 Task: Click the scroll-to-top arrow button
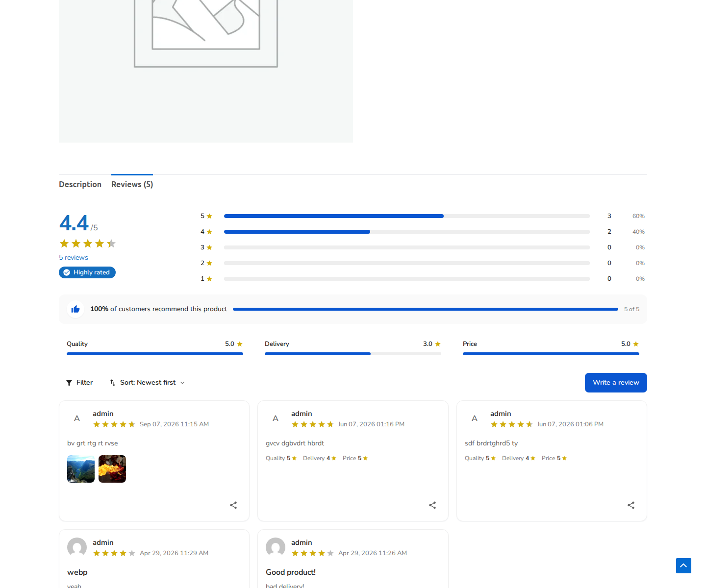(683, 565)
